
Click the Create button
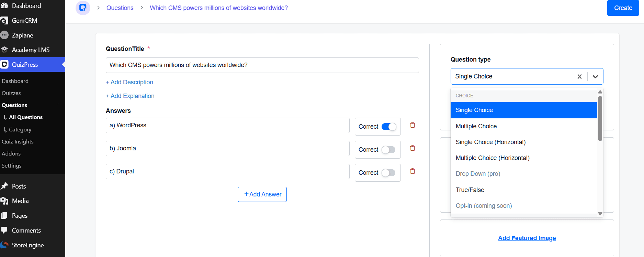coord(623,8)
